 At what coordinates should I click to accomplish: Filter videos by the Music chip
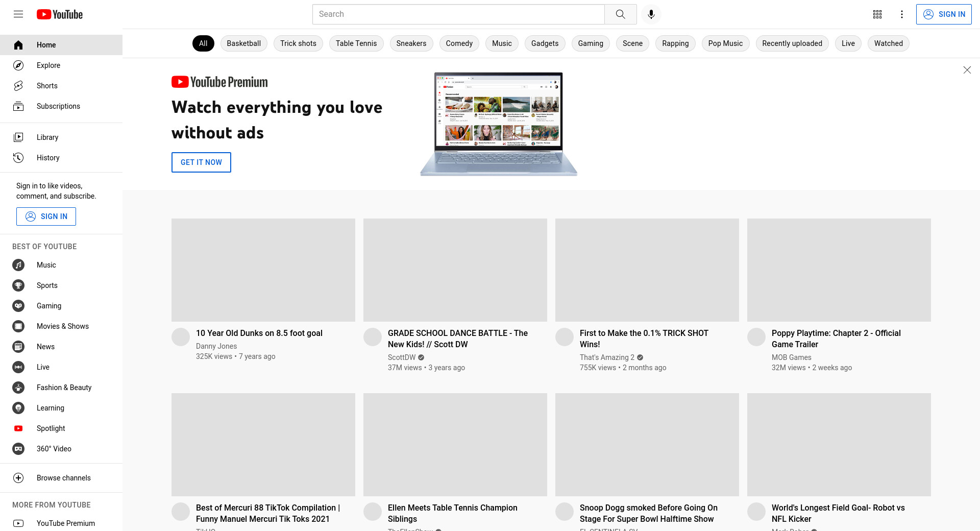[502, 43]
